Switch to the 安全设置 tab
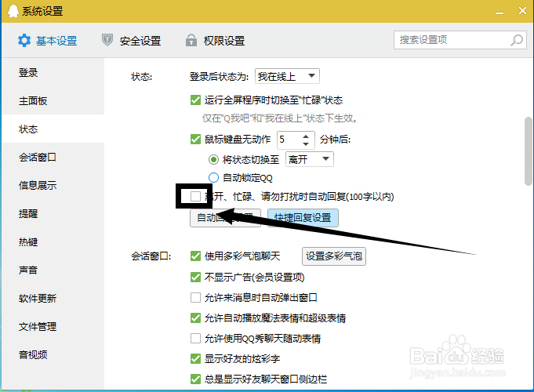Screen dimensions: 534x392 [132, 41]
